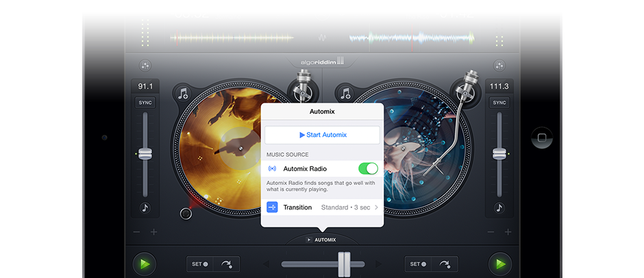Image resolution: width=644 pixels, height=278 pixels.
Task: Click the crossfader slider handle
Action: [x=343, y=264]
